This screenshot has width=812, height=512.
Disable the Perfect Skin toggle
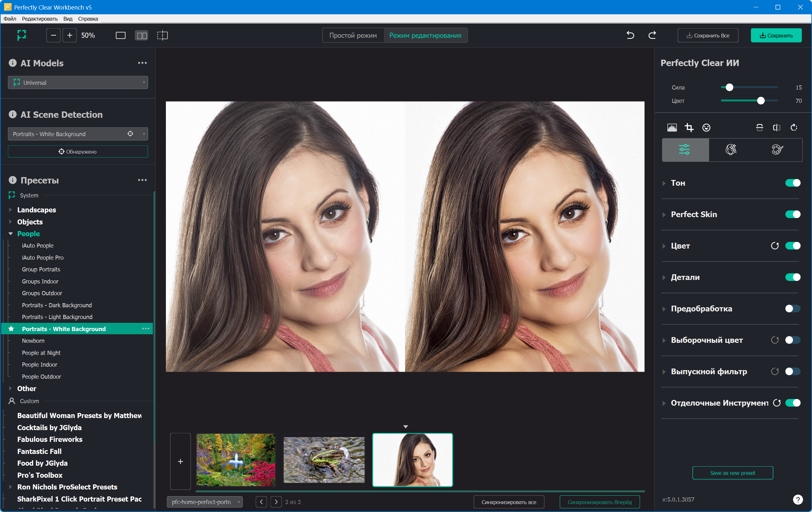[x=792, y=214]
